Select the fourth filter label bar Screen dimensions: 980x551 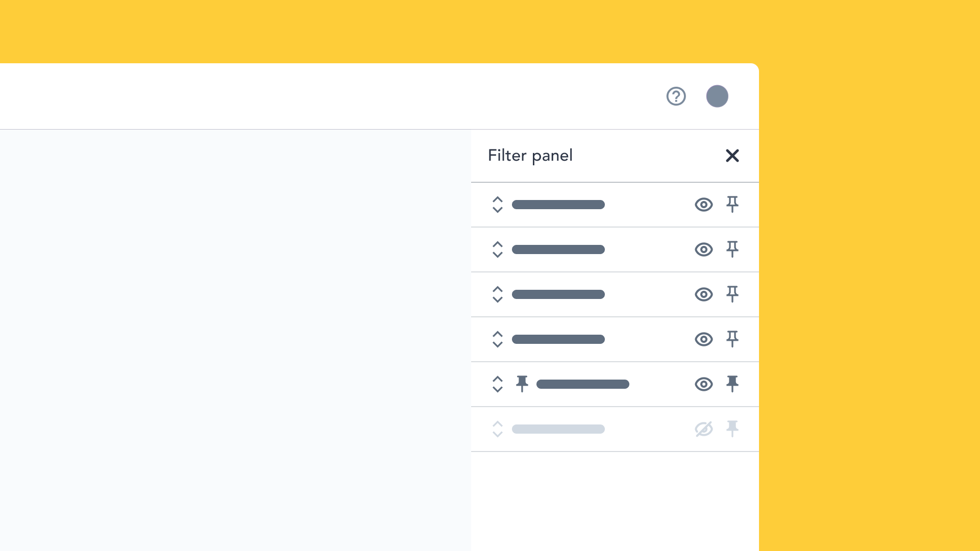pos(558,339)
